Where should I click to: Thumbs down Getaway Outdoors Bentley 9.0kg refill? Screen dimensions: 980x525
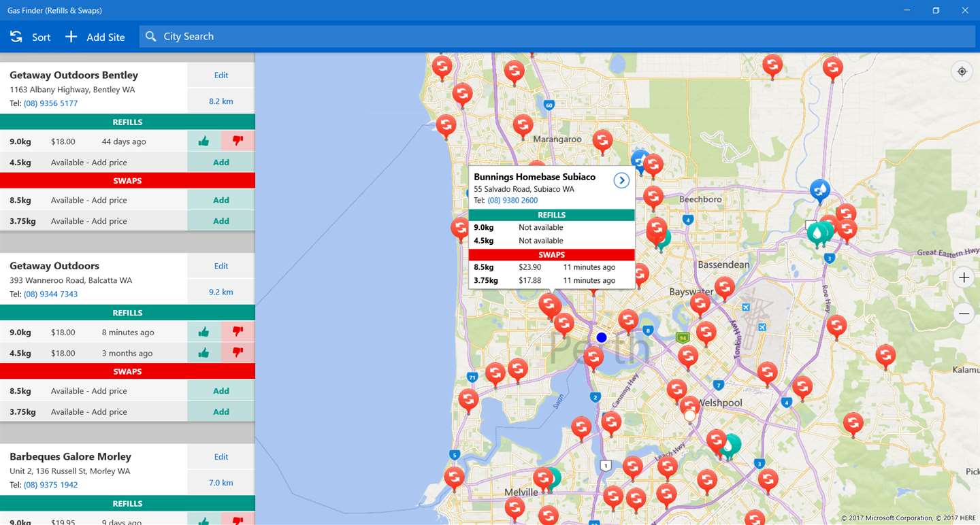coord(238,141)
